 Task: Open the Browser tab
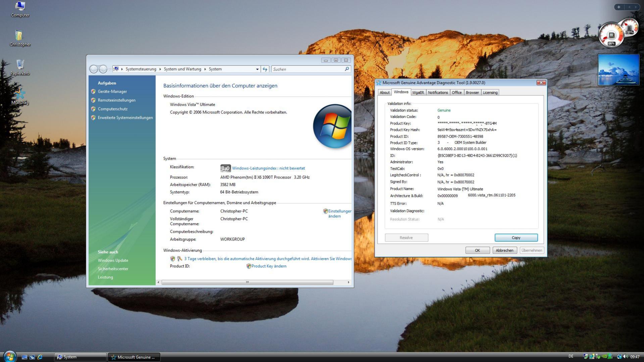tap(473, 93)
